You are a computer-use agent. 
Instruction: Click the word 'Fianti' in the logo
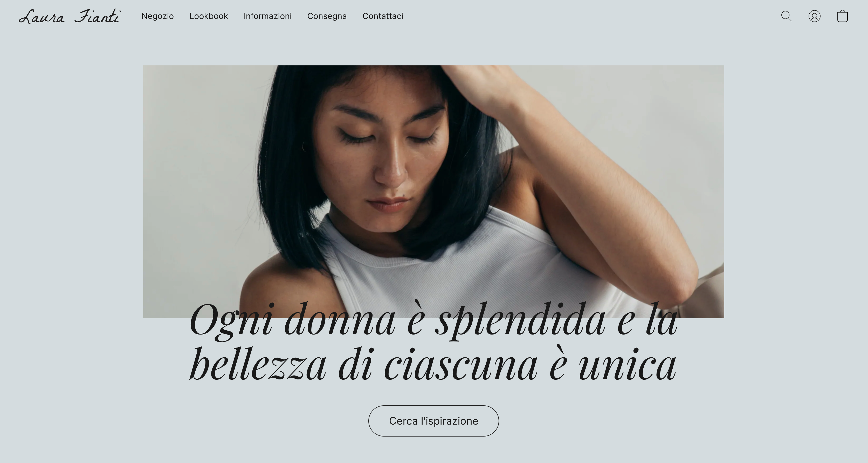(x=97, y=16)
